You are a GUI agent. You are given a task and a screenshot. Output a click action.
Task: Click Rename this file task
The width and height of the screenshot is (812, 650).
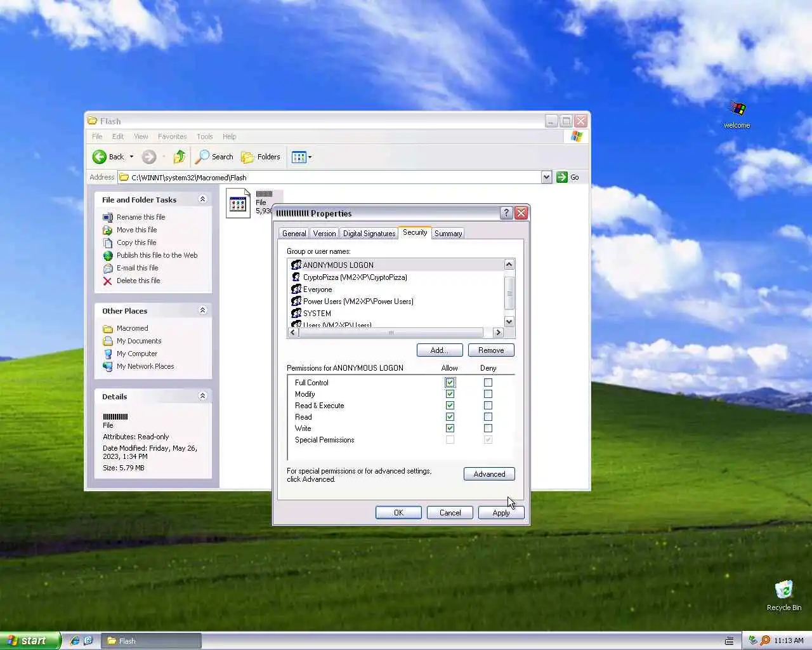(x=140, y=217)
